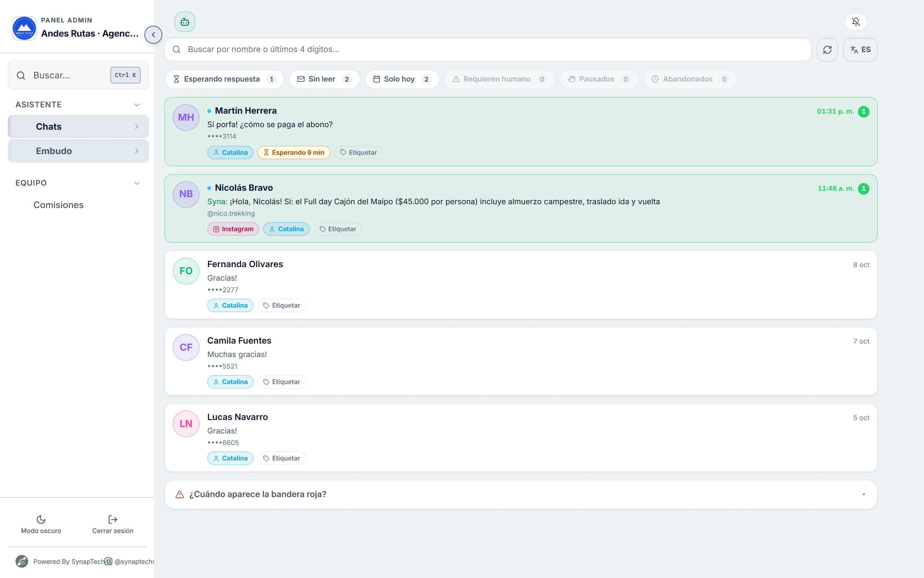Click Etiquetar on Lucas Navarro's chat
Screen dimensions: 924x578
click(x=282, y=458)
